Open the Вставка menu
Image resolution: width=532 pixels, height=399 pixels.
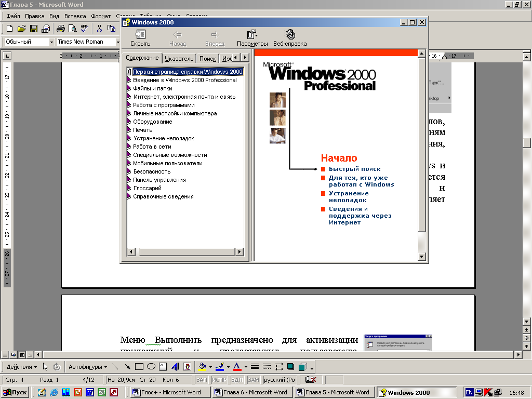pos(75,16)
